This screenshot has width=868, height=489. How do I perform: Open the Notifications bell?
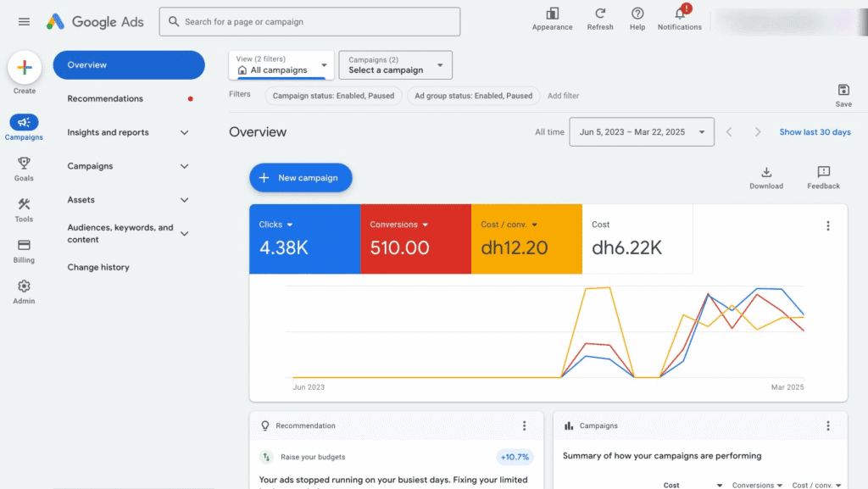pos(679,14)
